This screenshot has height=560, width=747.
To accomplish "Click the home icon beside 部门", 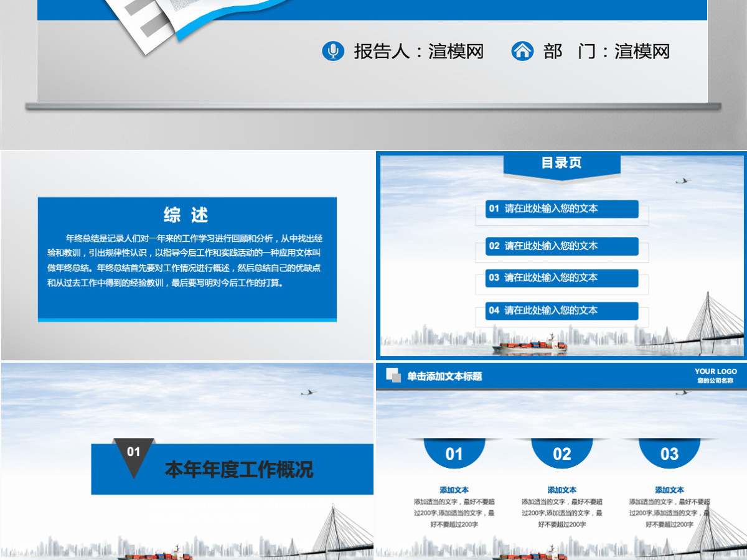I will coord(522,50).
